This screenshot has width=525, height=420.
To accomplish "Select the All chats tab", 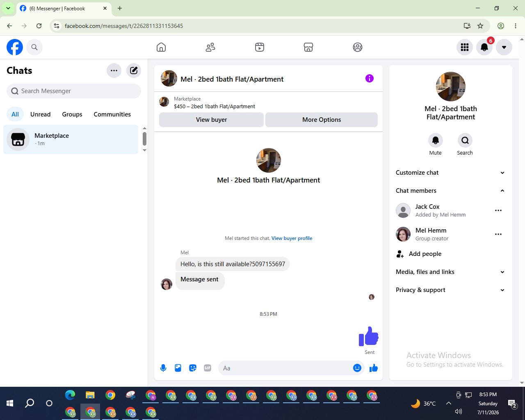I will pyautogui.click(x=15, y=114).
